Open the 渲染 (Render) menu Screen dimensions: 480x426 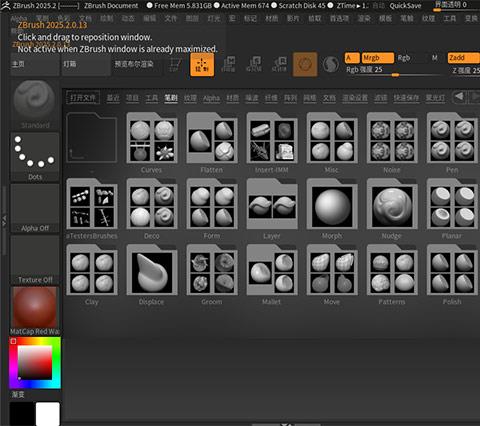tap(364, 18)
